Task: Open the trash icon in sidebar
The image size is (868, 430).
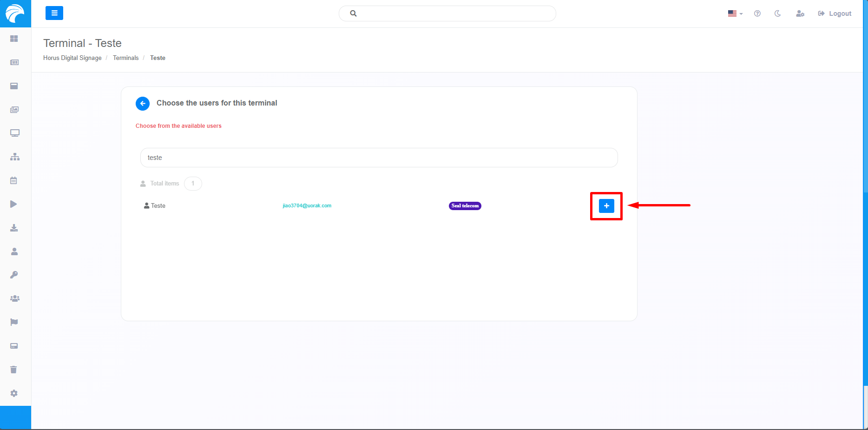Action: (x=14, y=370)
